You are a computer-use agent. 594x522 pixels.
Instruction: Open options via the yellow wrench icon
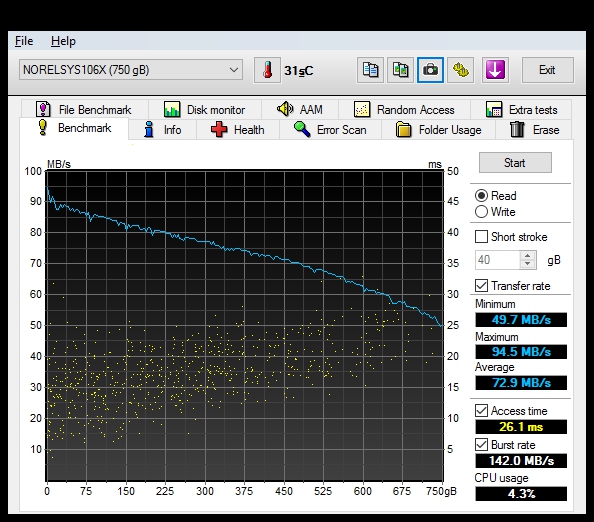460,70
